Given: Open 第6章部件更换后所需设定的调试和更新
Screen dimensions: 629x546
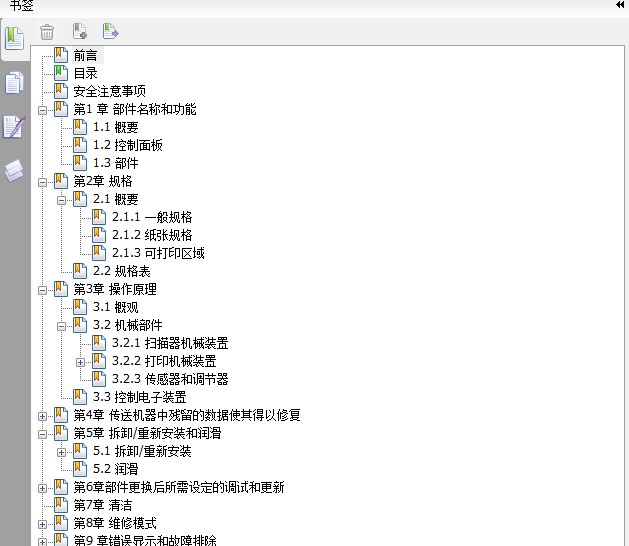Looking at the screenshot, I should pyautogui.click(x=179, y=487).
